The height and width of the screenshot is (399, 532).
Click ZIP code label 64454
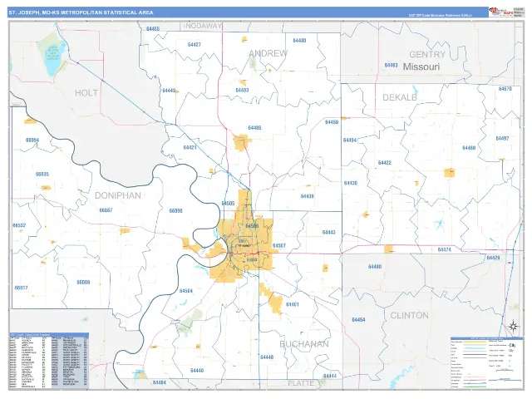(358, 319)
